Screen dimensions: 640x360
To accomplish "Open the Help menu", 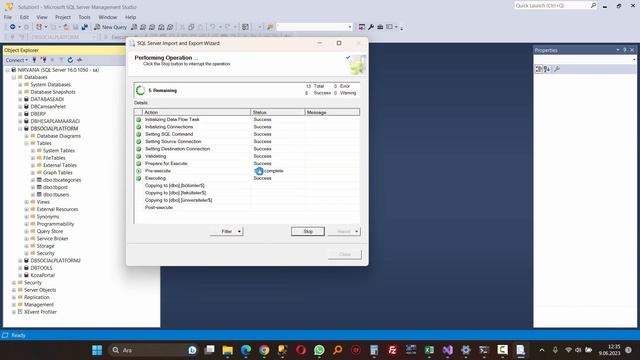I will pos(130,17).
